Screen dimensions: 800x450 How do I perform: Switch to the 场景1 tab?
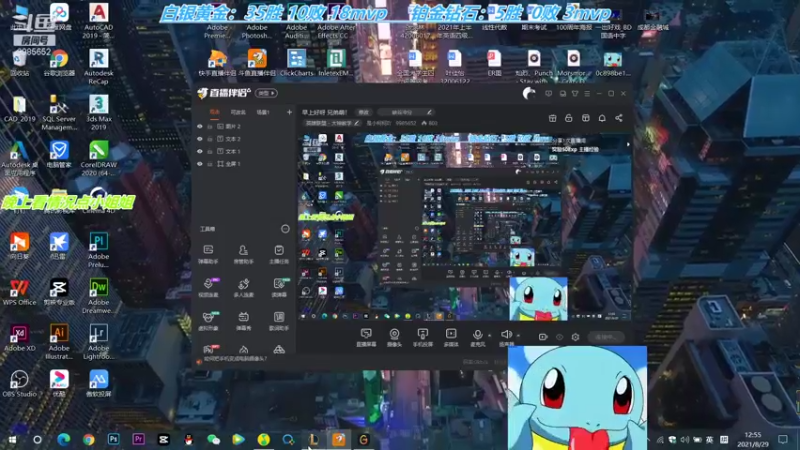point(263,112)
